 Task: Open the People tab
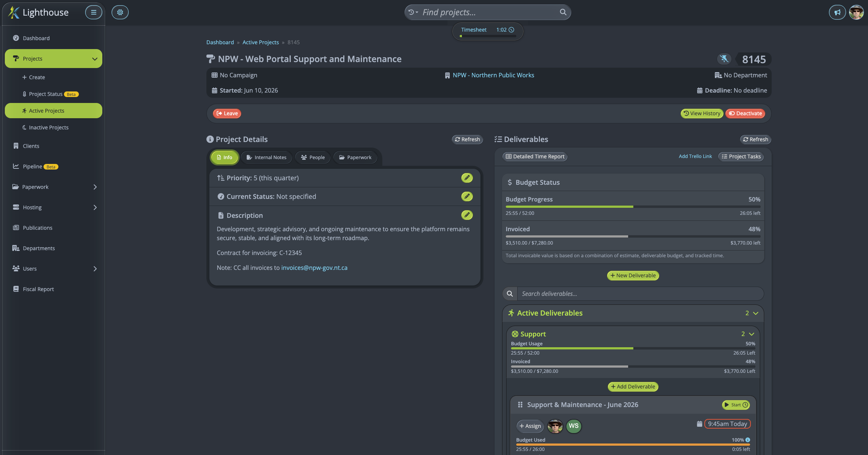pos(313,157)
